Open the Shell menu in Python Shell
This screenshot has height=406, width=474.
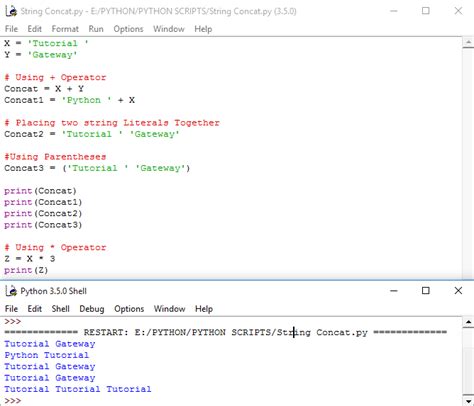[x=60, y=309]
